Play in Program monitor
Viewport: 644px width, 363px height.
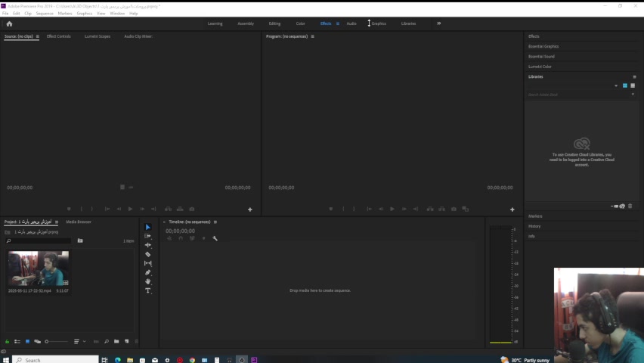392,209
